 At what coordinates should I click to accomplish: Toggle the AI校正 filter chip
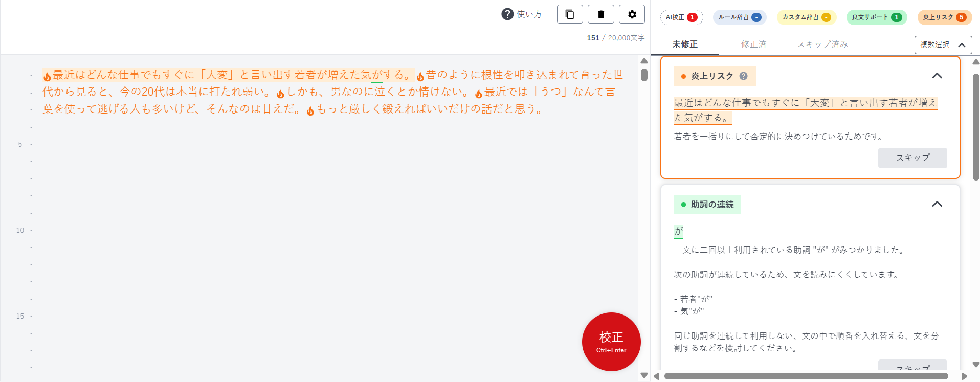(x=682, y=17)
